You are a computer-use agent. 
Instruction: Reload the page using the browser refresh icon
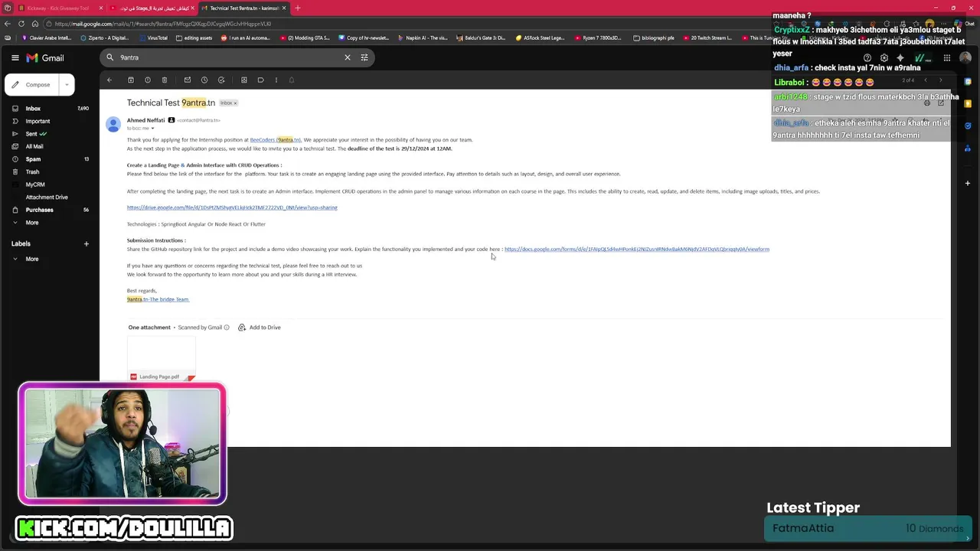click(21, 24)
